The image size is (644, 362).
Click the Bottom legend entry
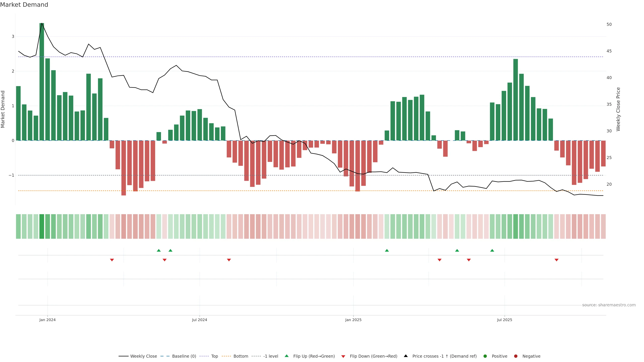(x=240, y=356)
